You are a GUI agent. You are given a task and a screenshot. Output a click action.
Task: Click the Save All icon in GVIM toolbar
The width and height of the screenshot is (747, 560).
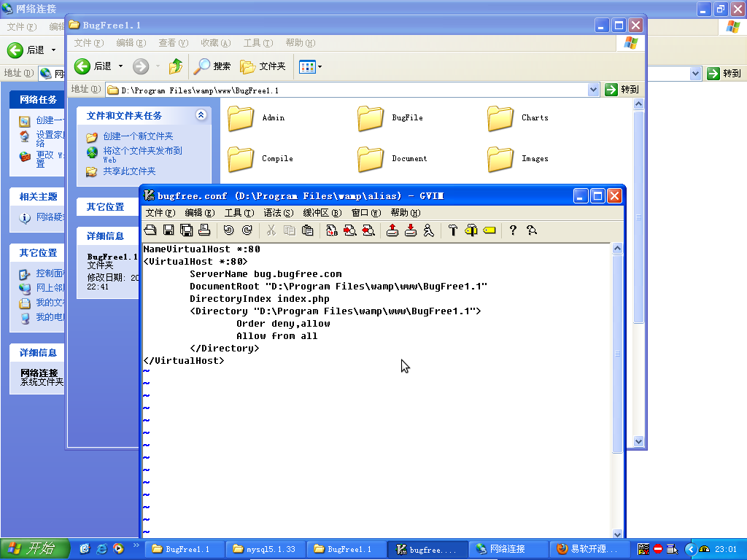[x=186, y=230]
